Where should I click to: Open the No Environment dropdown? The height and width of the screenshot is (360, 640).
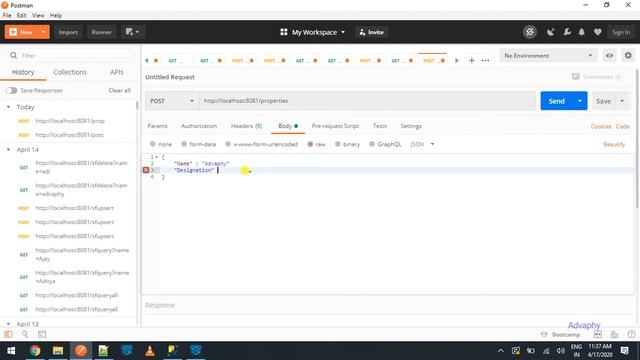click(548, 56)
